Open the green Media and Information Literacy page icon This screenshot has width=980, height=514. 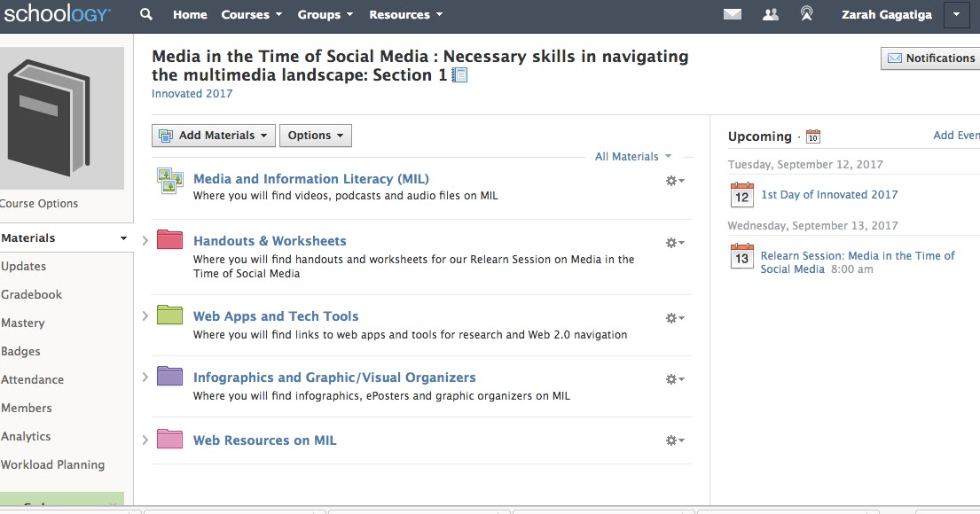[169, 181]
